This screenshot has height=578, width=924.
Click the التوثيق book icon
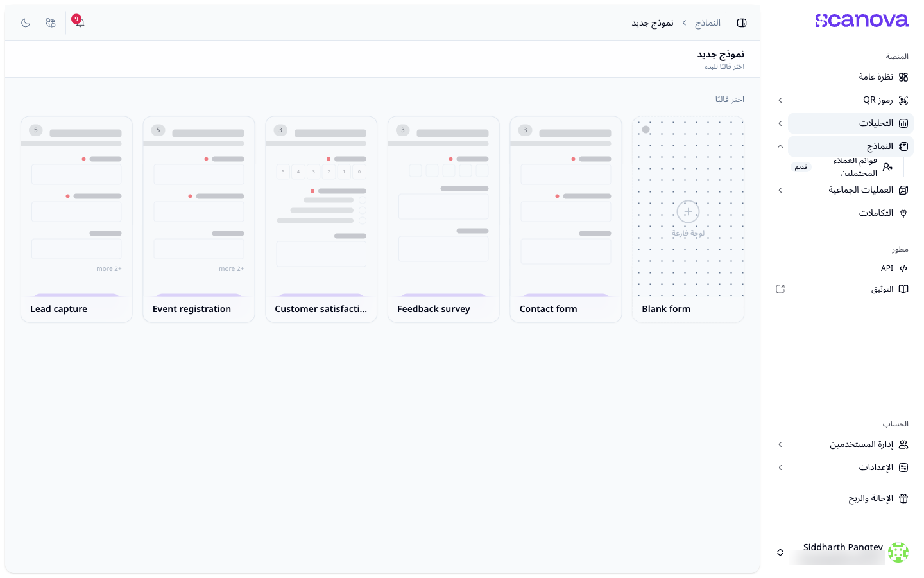(903, 289)
